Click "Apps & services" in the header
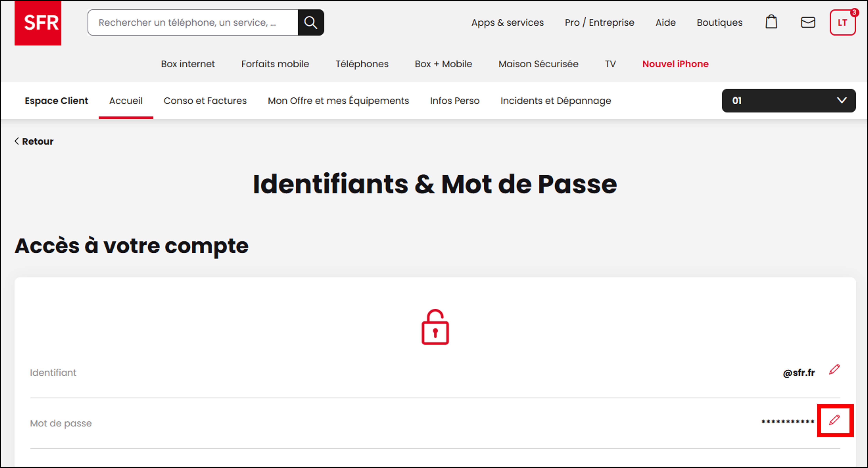Viewport: 868px width, 468px height. pos(507,22)
